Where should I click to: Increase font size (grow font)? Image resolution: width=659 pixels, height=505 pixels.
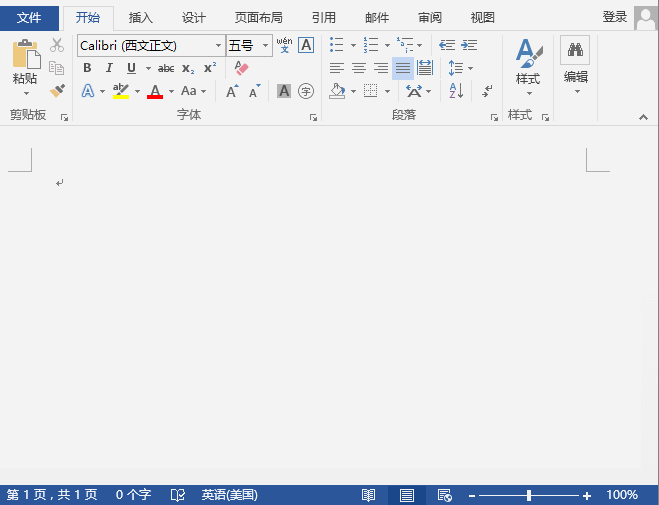(232, 91)
